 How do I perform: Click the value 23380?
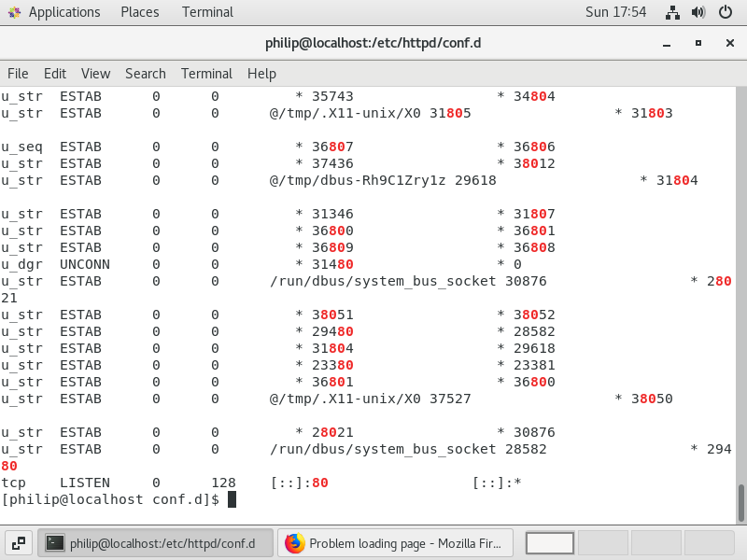[x=332, y=365]
